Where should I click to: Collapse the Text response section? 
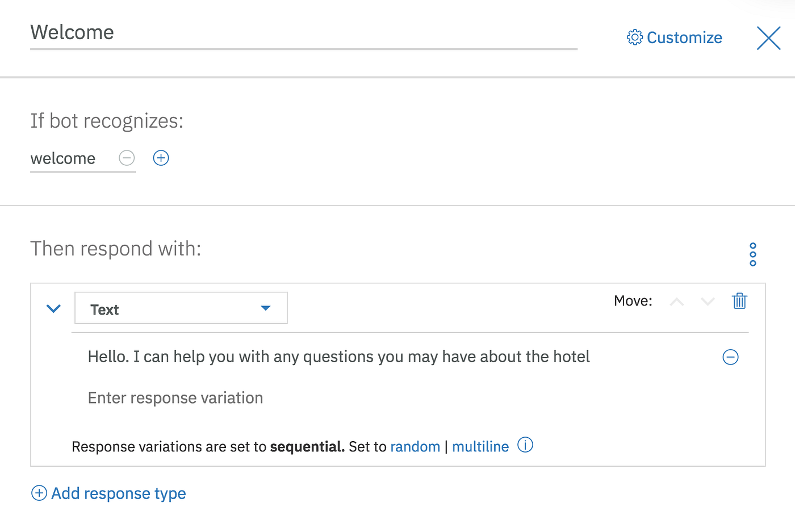[x=53, y=309]
